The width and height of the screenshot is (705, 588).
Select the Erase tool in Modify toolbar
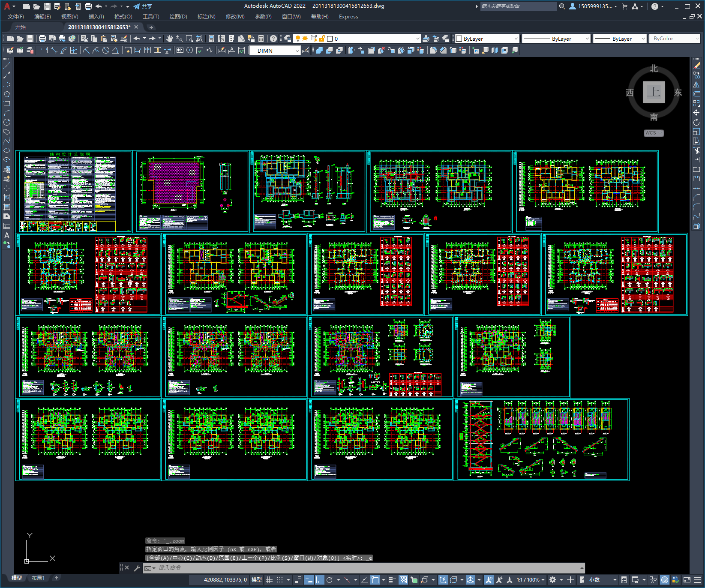(696, 66)
